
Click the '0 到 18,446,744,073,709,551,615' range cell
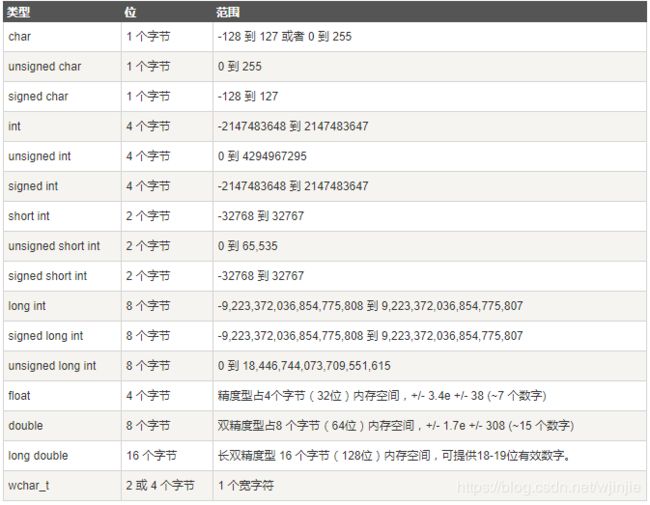pos(430,366)
